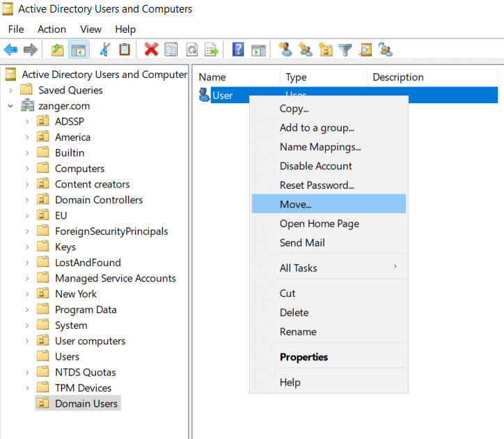Select the New York organizational unit
The image size is (504, 439).
(x=76, y=294)
